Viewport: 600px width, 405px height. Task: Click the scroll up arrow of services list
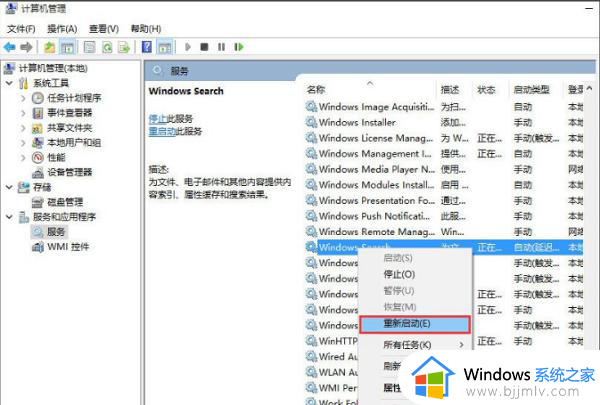click(x=590, y=88)
